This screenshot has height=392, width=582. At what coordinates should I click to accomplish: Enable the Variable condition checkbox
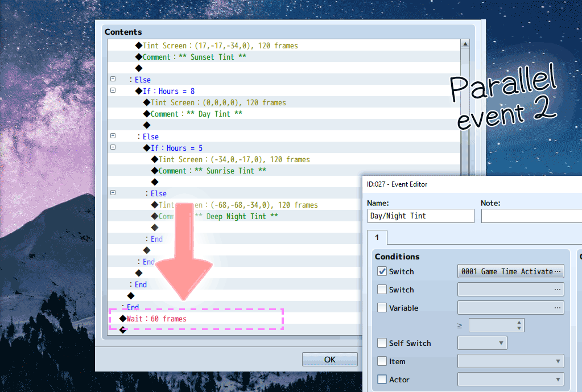pos(383,307)
